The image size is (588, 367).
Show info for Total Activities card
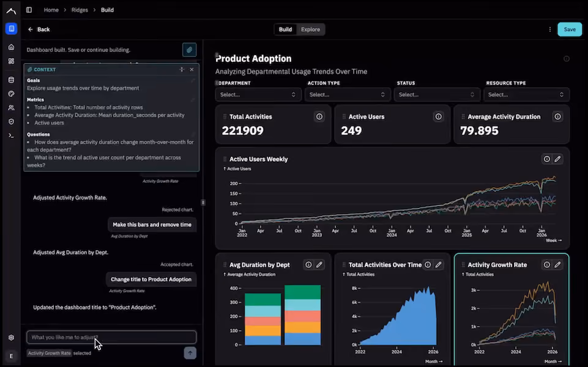click(x=319, y=117)
